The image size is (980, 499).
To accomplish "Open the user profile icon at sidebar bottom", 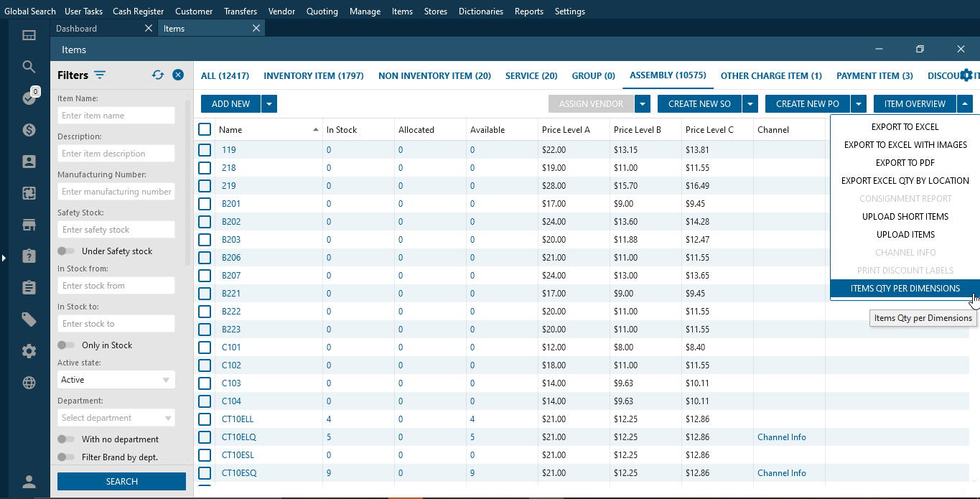I will click(x=29, y=482).
